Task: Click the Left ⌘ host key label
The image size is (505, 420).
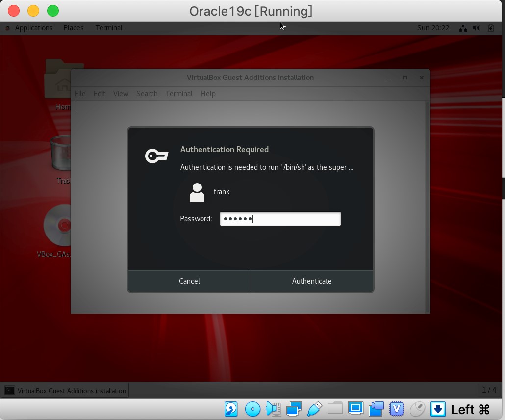Action: [x=470, y=409]
